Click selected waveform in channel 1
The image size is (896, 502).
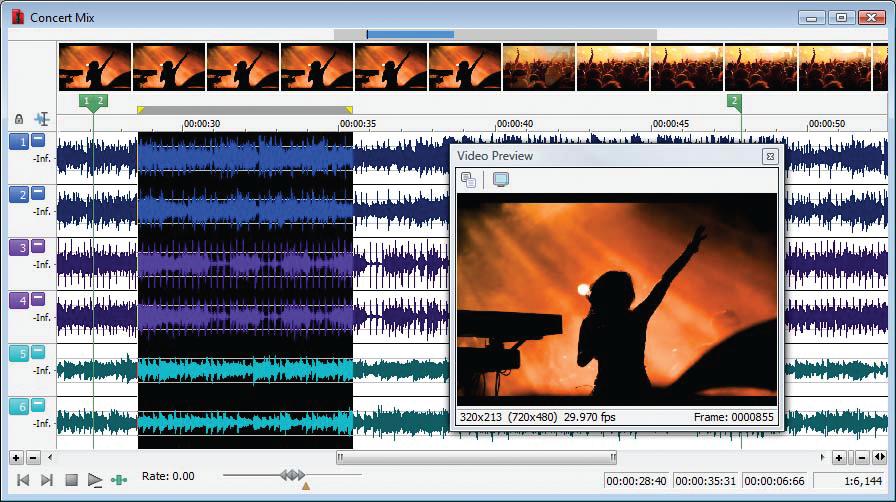(x=245, y=157)
